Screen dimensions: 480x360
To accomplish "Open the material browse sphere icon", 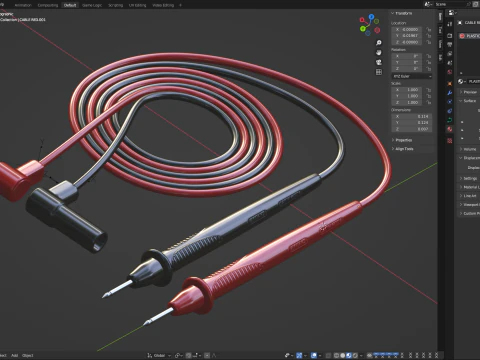I will [x=461, y=81].
